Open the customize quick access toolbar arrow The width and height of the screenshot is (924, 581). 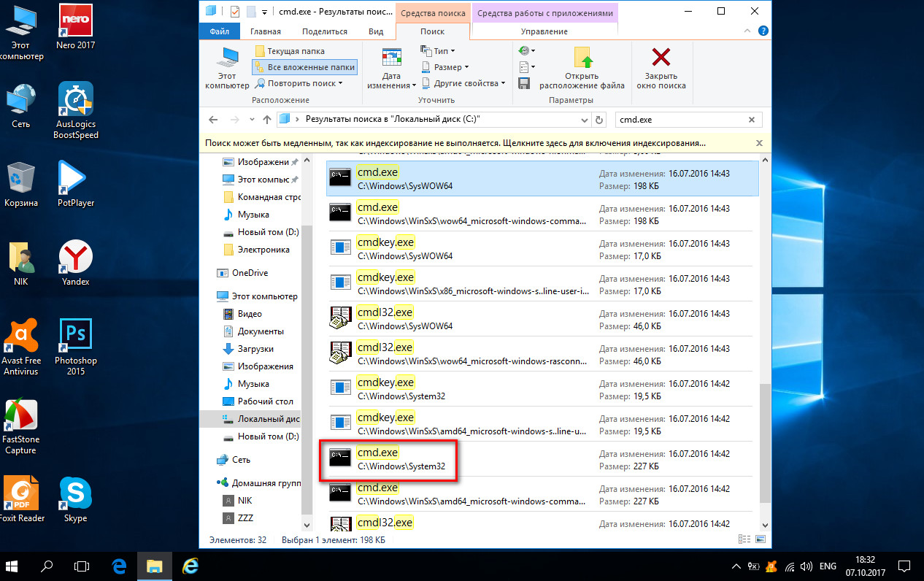(x=264, y=12)
